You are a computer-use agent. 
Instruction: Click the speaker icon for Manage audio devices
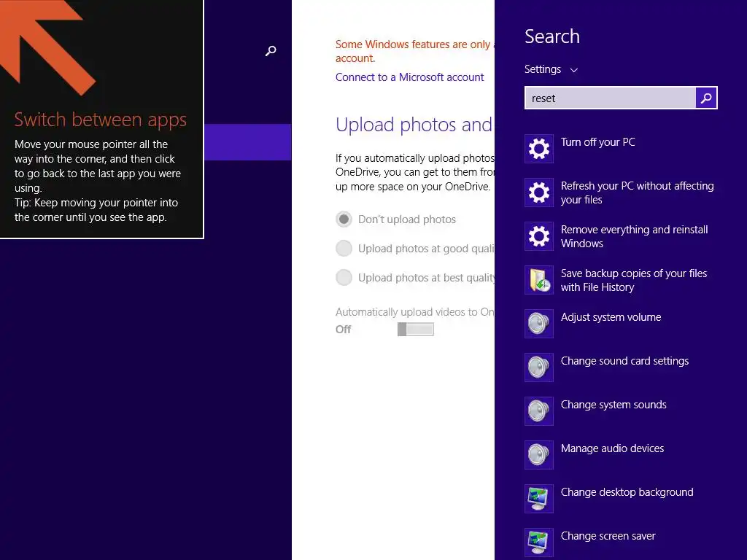tap(539, 455)
